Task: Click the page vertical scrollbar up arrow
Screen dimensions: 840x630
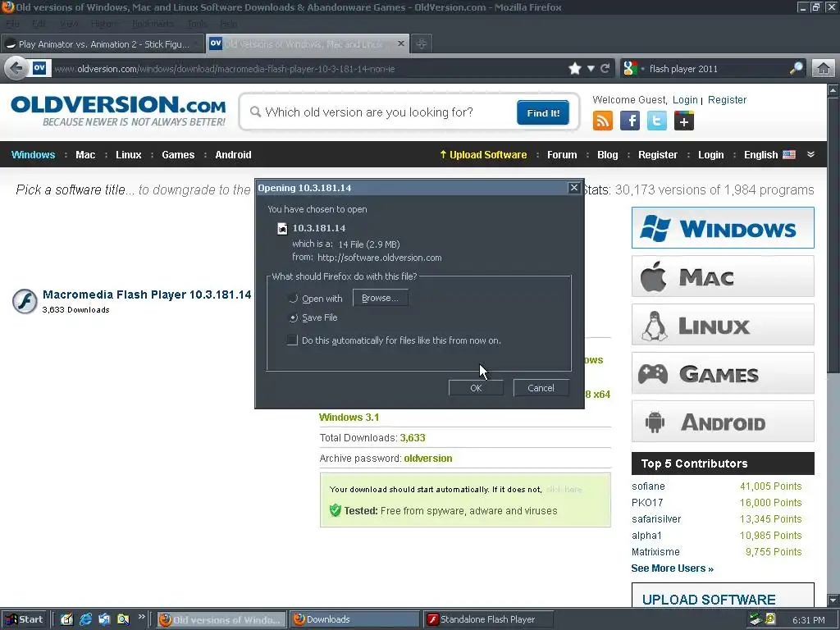Action: click(833, 90)
